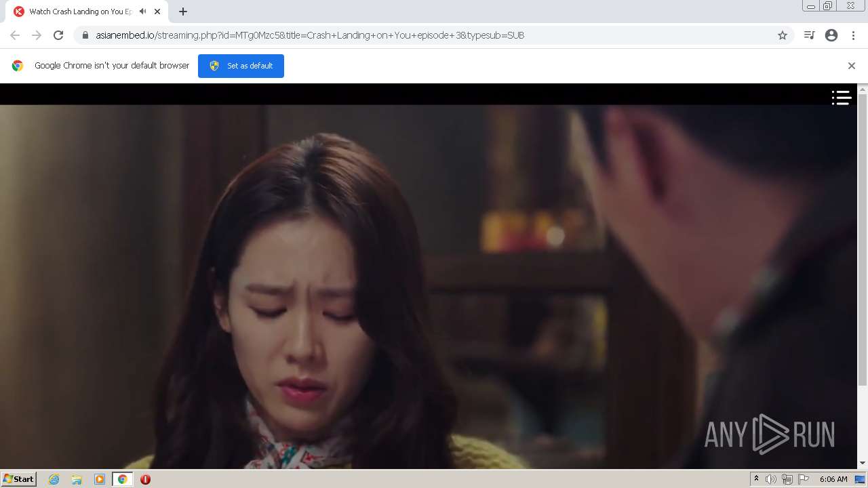This screenshot has width=868, height=488.
Task: Restore down the Chrome window
Action: click(828, 6)
